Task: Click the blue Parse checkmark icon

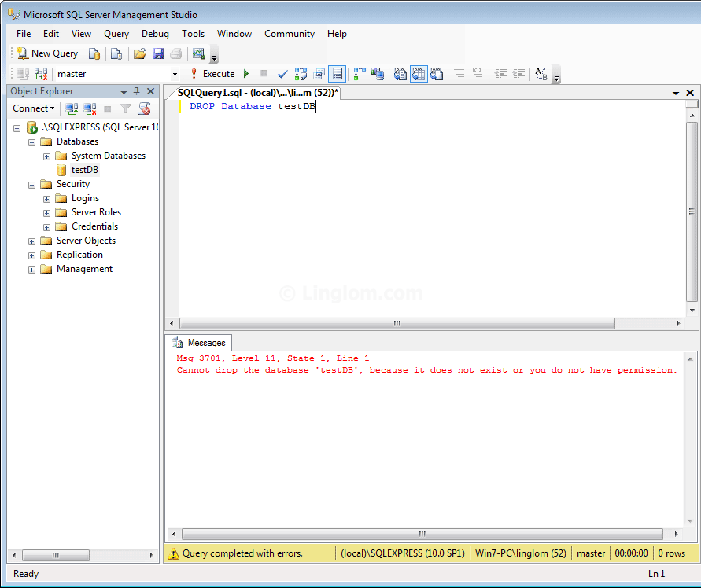Action: (282, 74)
